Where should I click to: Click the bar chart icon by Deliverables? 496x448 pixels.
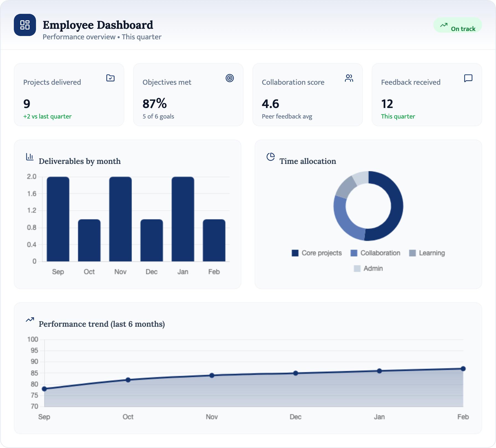coord(30,157)
